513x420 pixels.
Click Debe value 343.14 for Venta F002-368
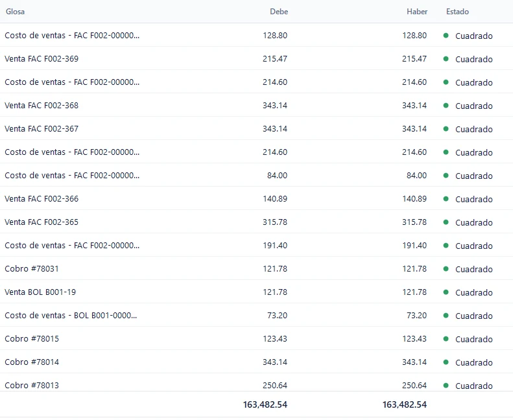coord(275,105)
